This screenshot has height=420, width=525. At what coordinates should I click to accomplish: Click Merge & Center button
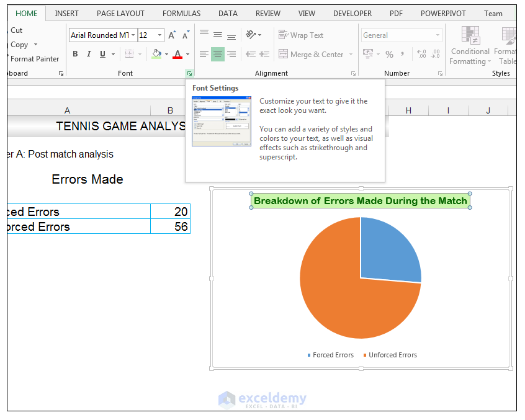click(x=311, y=54)
